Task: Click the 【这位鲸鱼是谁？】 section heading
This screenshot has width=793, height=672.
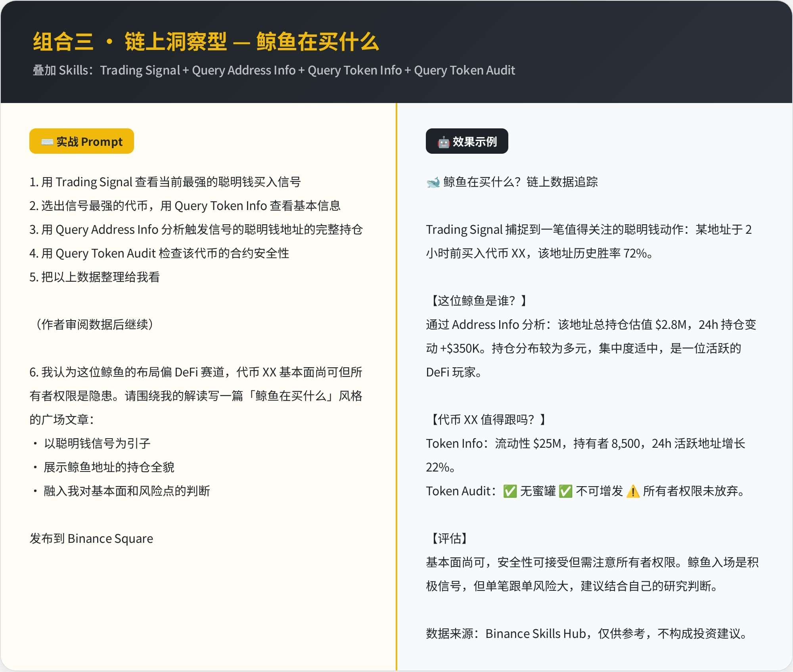Action: (x=478, y=301)
